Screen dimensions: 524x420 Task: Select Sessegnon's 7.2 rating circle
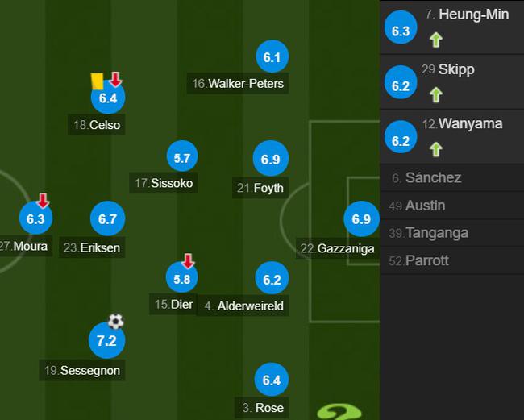click(x=107, y=340)
